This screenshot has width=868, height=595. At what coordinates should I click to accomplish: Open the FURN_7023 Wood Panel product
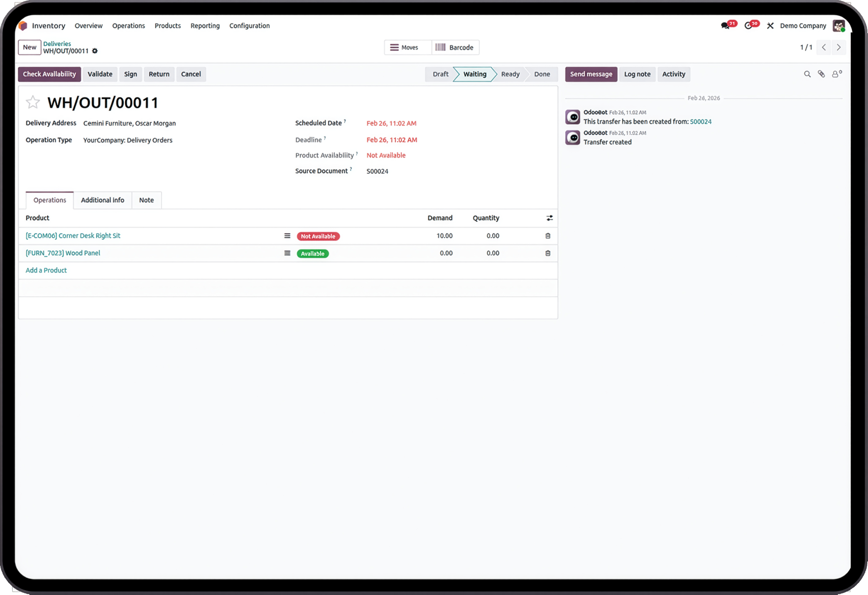pyautogui.click(x=63, y=253)
